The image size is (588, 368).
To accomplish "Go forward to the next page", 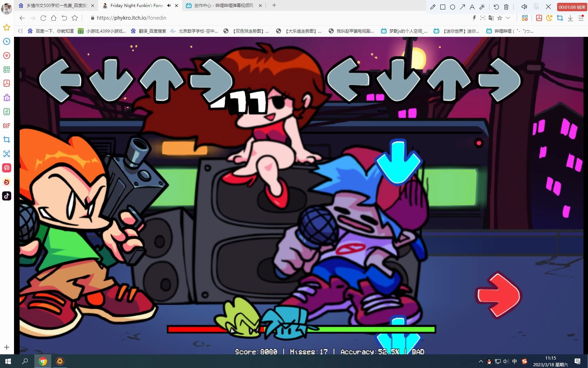I will tap(33, 18).
